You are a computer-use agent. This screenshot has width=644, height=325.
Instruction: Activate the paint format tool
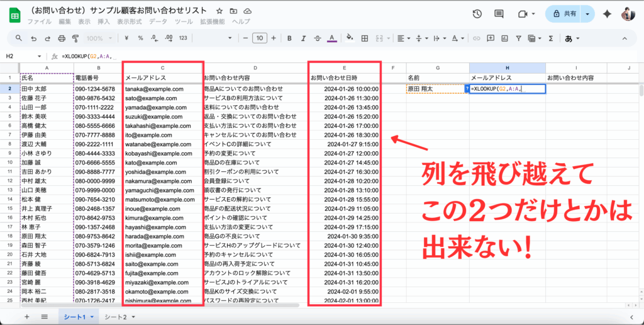(x=75, y=38)
